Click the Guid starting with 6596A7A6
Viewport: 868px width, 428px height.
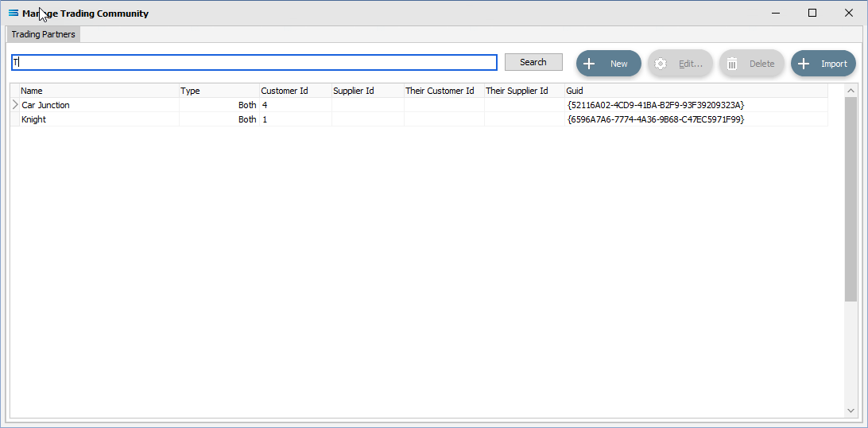click(x=656, y=119)
